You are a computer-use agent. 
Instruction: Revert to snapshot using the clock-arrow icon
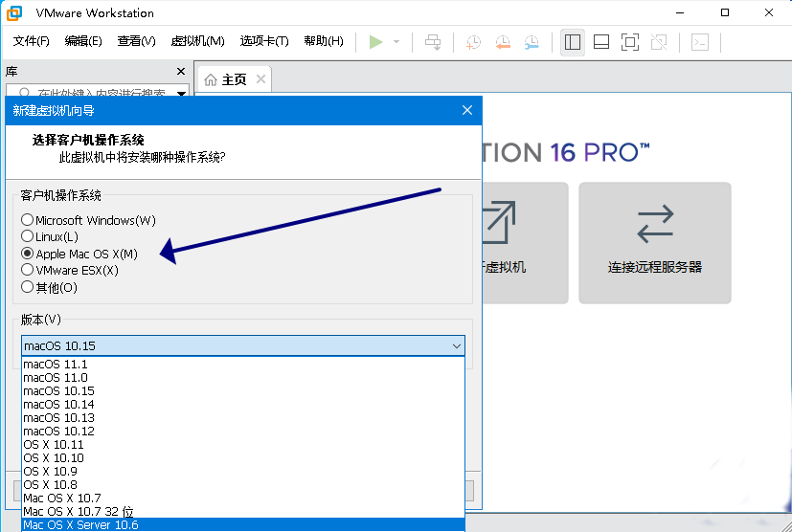[x=503, y=42]
